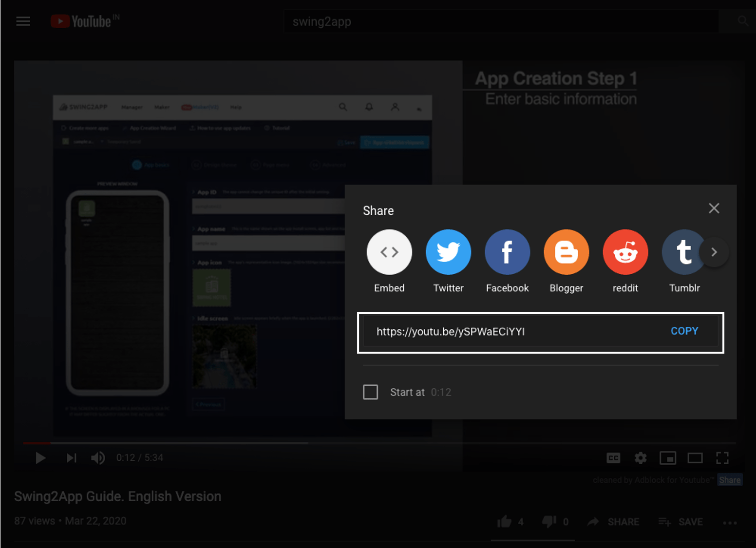This screenshot has width=756, height=548.
Task: Share video to Twitter
Action: tap(448, 252)
